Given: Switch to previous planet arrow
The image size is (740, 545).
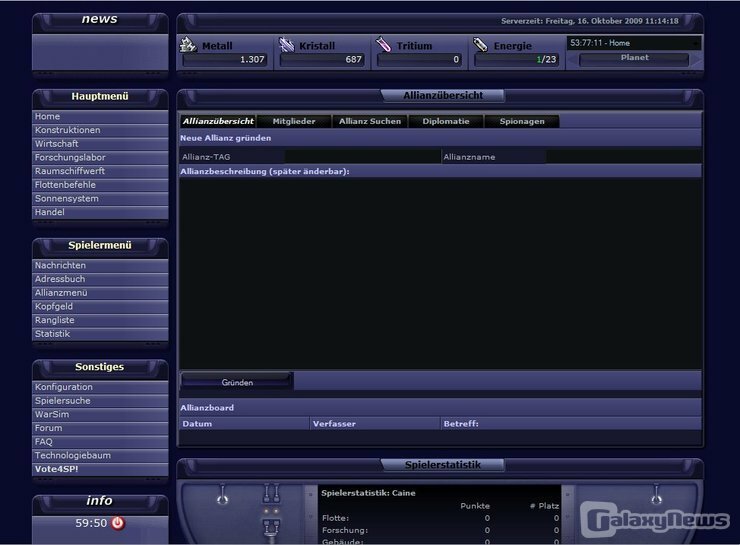Looking at the screenshot, I should coord(572,60).
